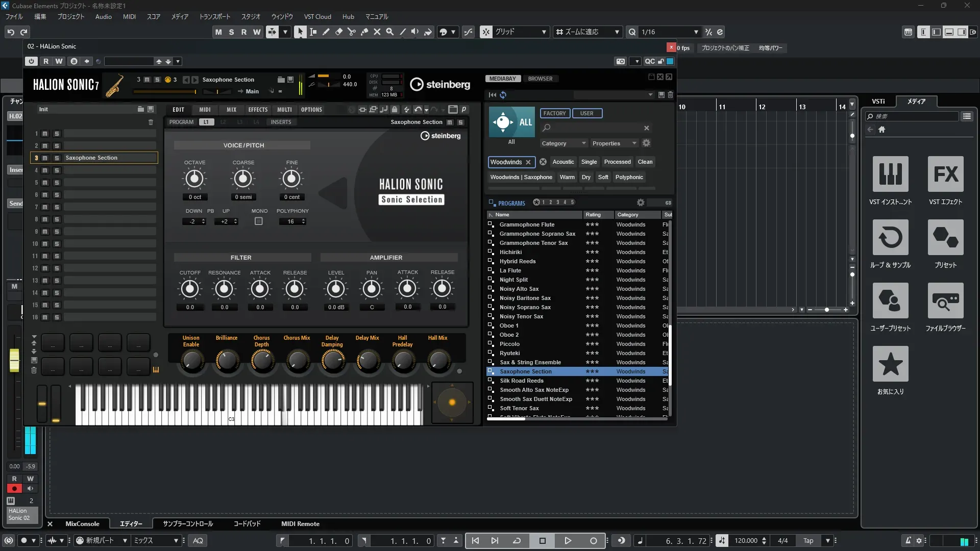Viewport: 980px width, 551px height.
Task: Open VST Effects in Media rack
Action: (945, 174)
